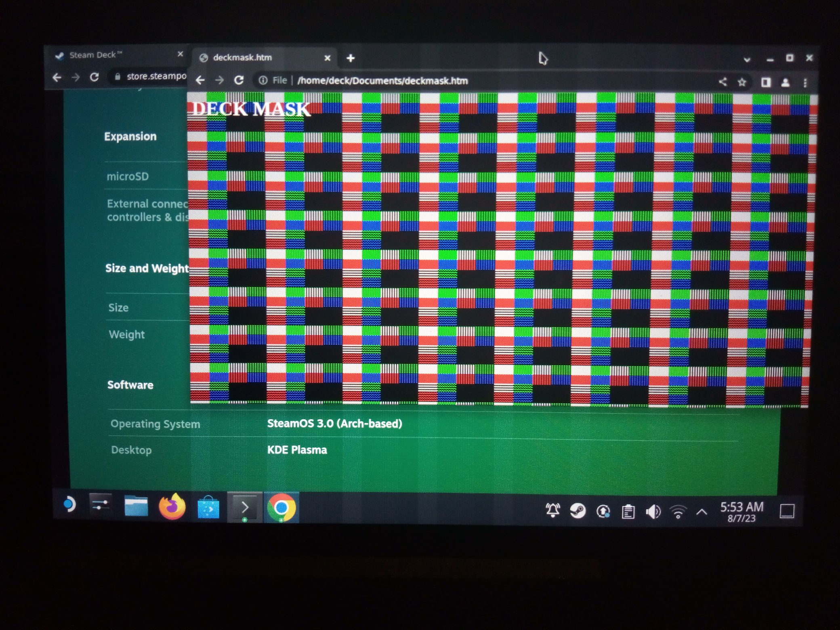Go forward in the Steam store window
Screen dimensions: 840x630
[76, 77]
